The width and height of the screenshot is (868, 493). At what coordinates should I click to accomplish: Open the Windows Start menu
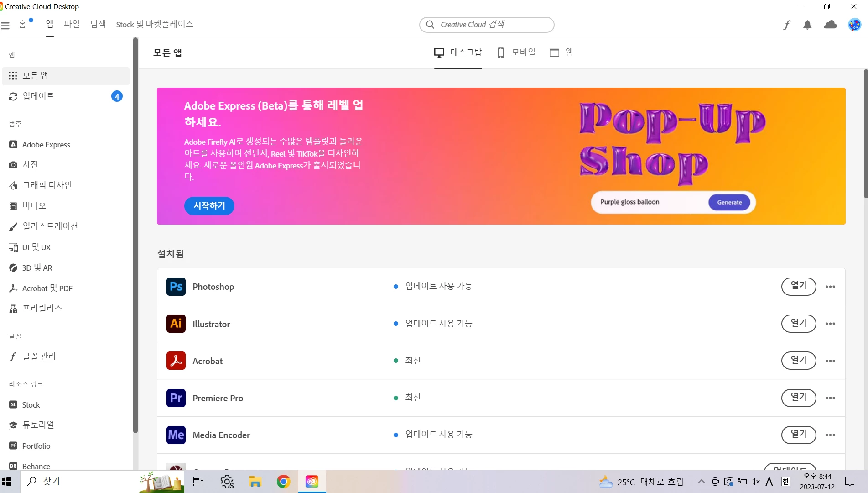[6, 482]
